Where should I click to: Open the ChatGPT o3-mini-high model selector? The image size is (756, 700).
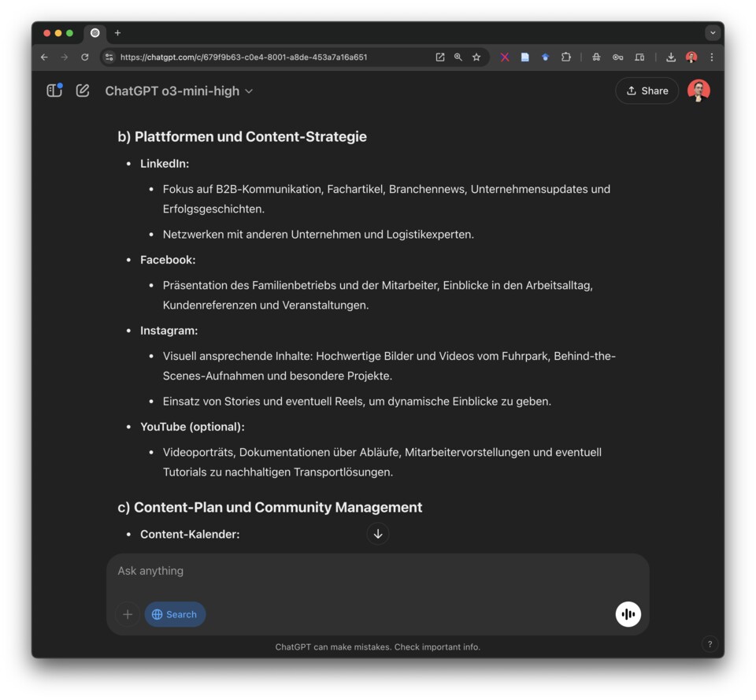[179, 91]
